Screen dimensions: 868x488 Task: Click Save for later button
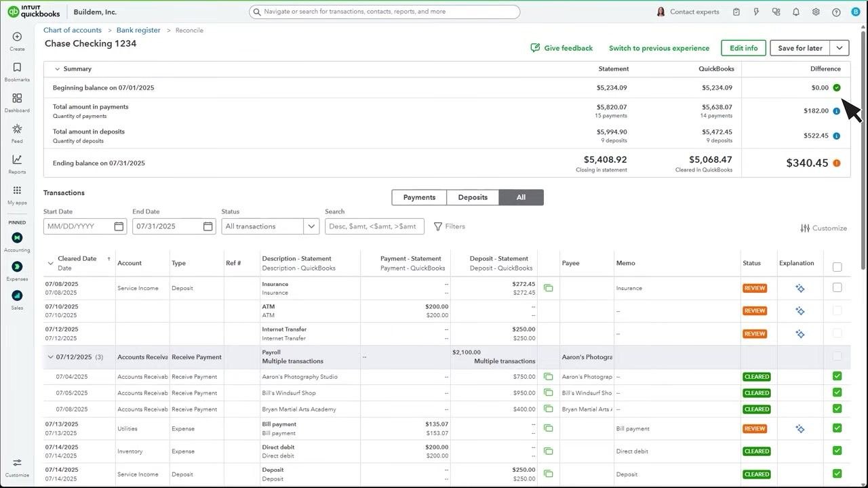click(x=800, y=48)
